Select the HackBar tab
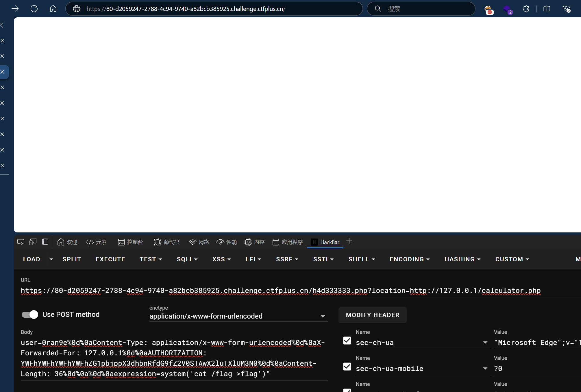The image size is (581, 392). coord(325,242)
